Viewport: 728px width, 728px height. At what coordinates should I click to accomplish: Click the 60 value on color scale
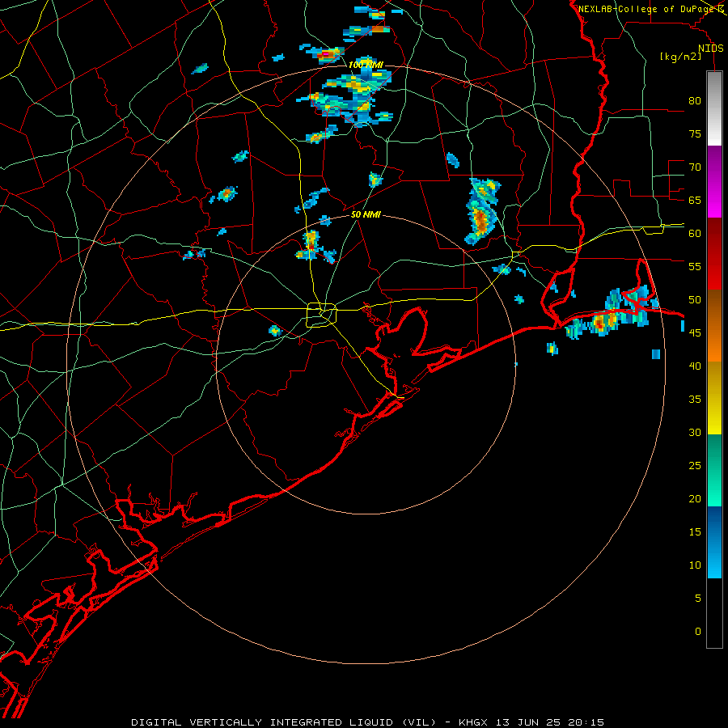tap(695, 234)
